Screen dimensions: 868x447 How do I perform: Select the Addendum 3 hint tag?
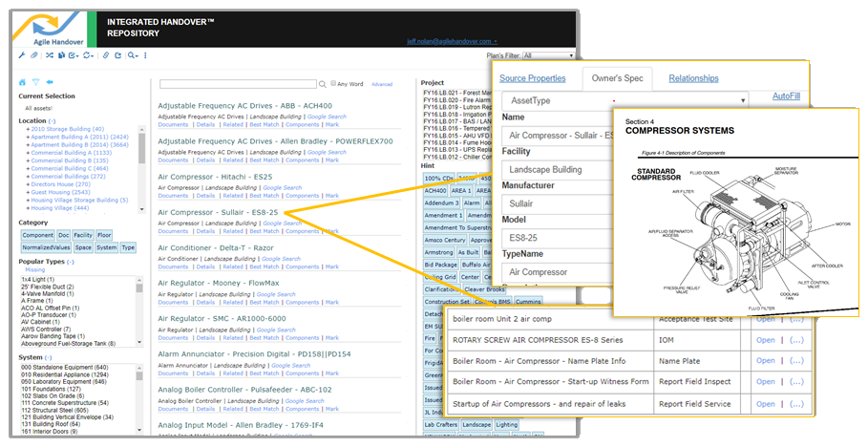pos(442,202)
